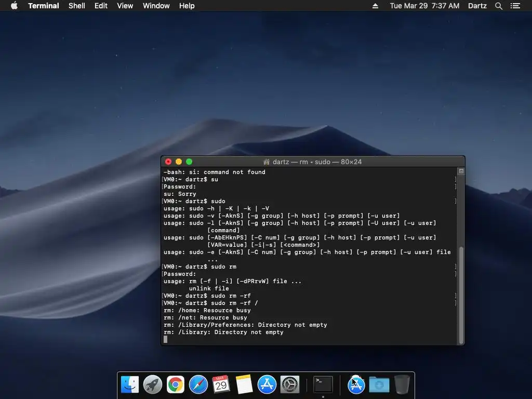The image size is (532, 399).
Task: Click the split pane icon in Terminal
Action: [x=461, y=171]
